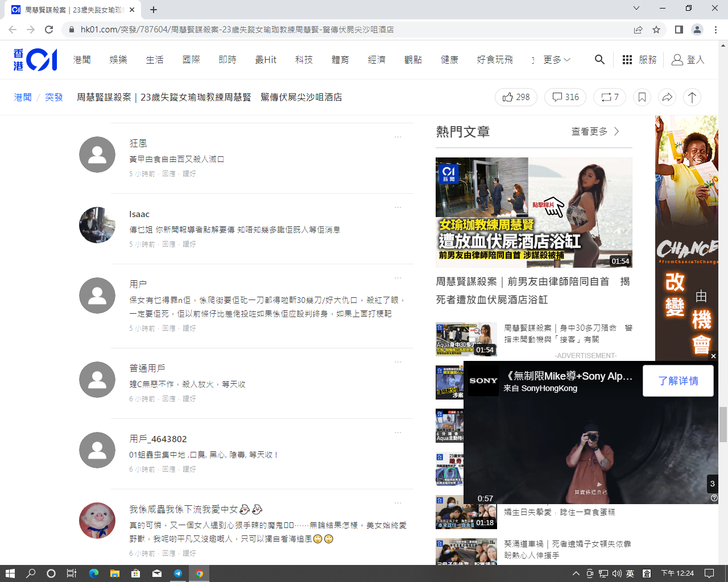Like Isaac's comment with 讚好
Screen dimensions: 728x582
click(x=189, y=244)
